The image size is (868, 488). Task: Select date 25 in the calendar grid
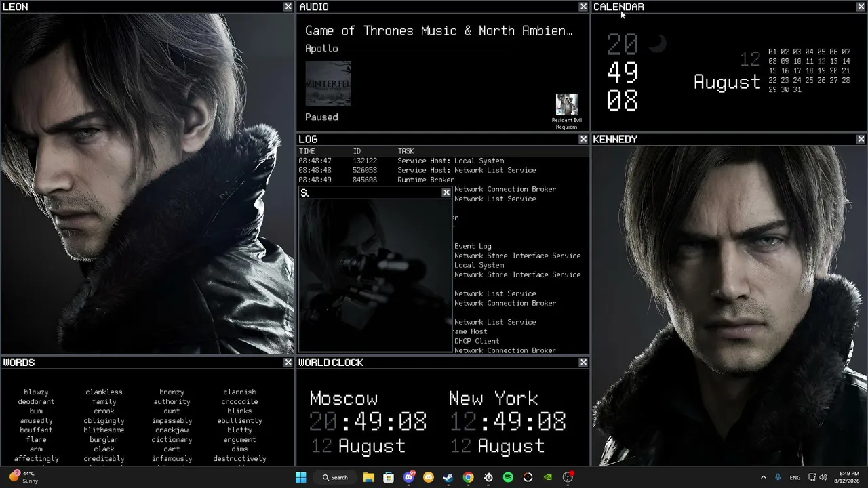click(809, 80)
